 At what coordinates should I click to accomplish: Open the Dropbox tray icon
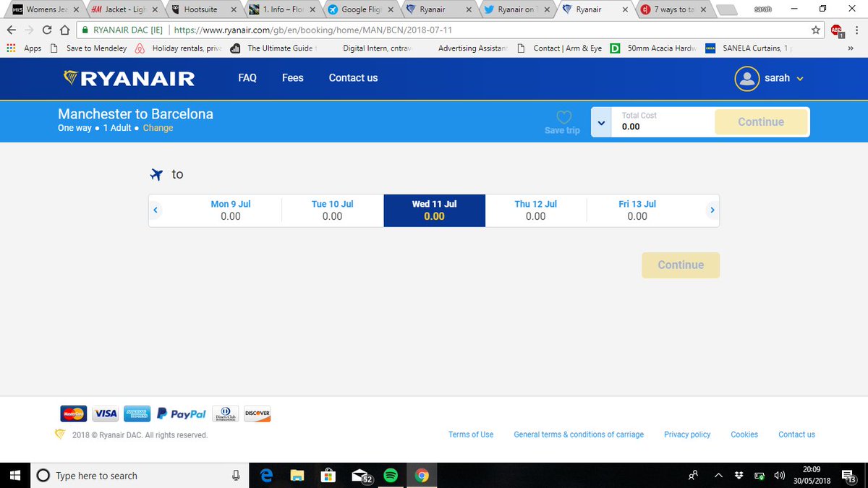tap(739, 475)
